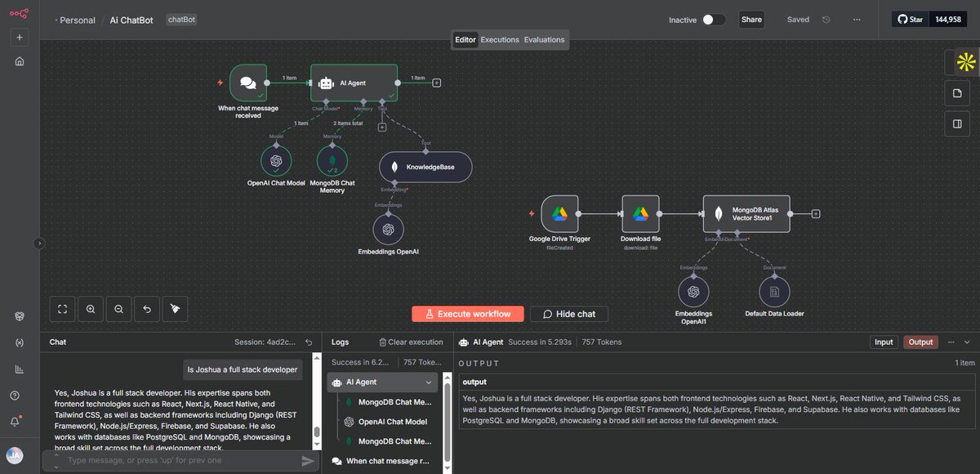Screen dimensions: 980x474
Task: Select the first MongoDB Chat Memory log row
Action: point(388,402)
